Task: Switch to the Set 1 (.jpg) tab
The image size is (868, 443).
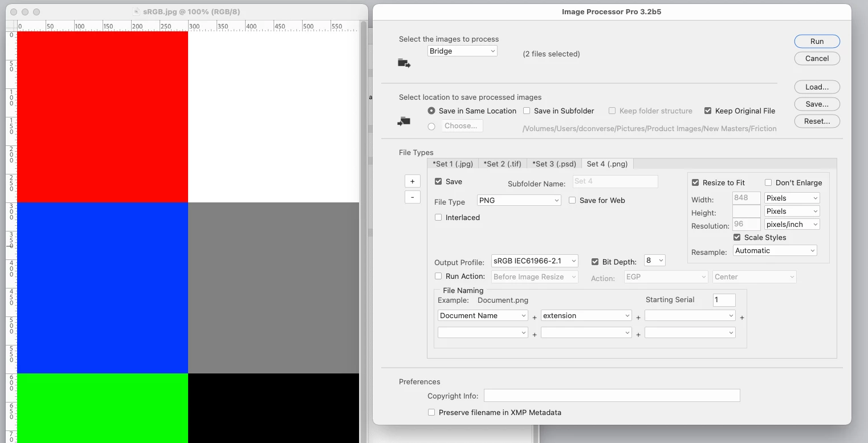Action: (x=453, y=164)
